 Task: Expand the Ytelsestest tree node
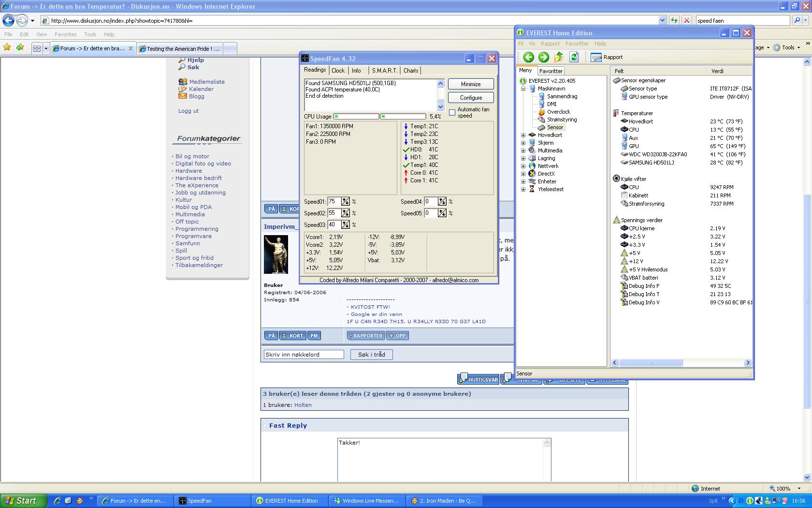[523, 189]
